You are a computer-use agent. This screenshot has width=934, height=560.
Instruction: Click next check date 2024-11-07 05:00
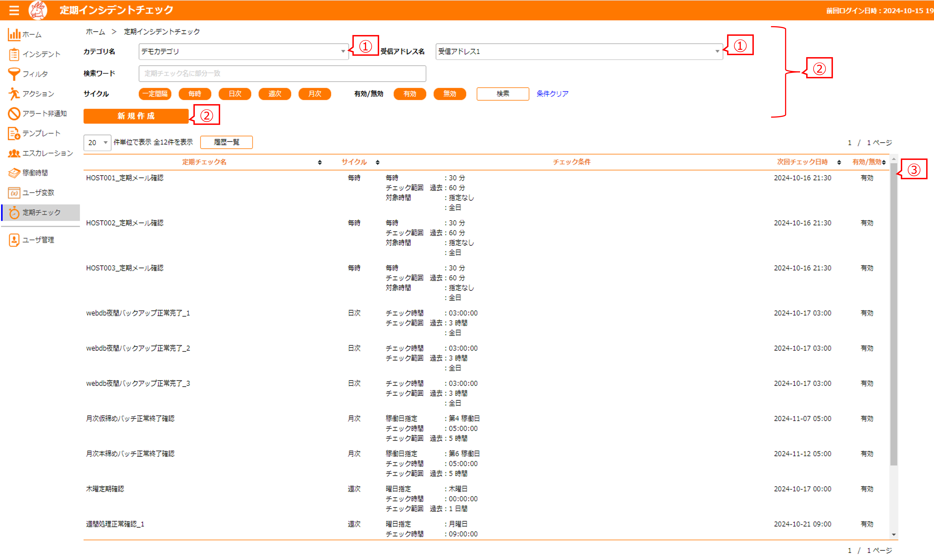pos(802,419)
